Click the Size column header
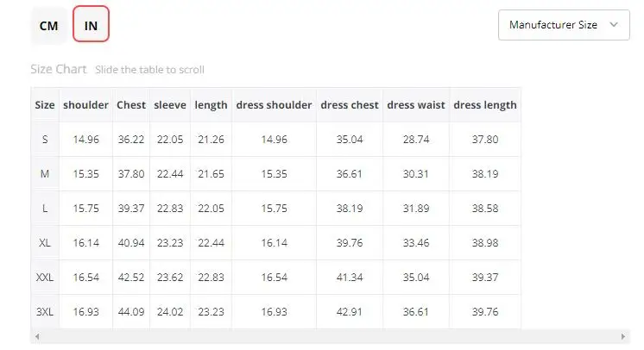This screenshot has height=350, width=644. click(45, 105)
